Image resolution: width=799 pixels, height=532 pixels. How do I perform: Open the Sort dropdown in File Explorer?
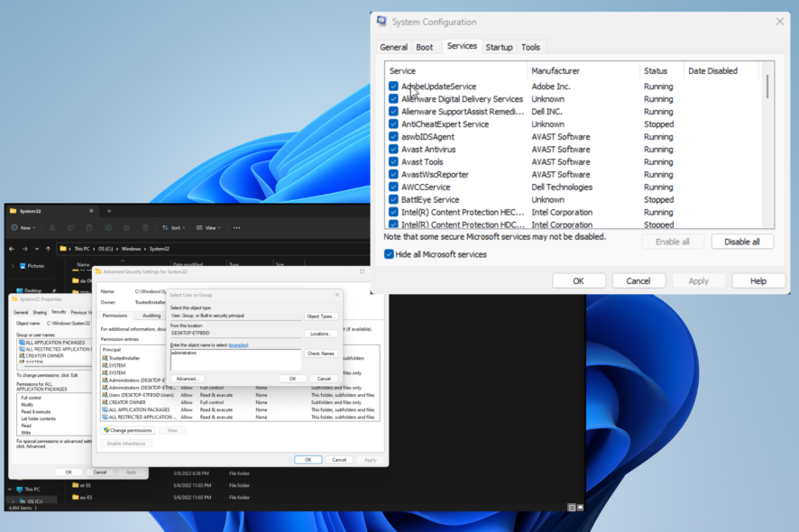coord(174,228)
